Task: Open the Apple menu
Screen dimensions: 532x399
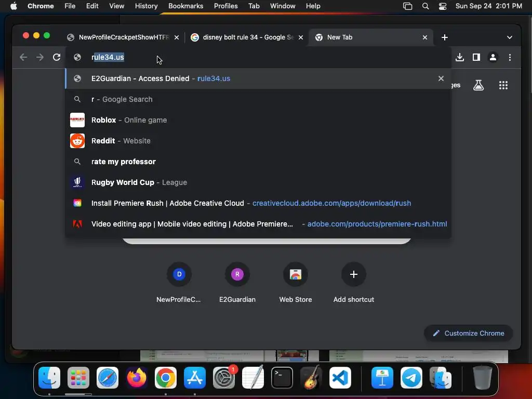Action: pyautogui.click(x=14, y=6)
